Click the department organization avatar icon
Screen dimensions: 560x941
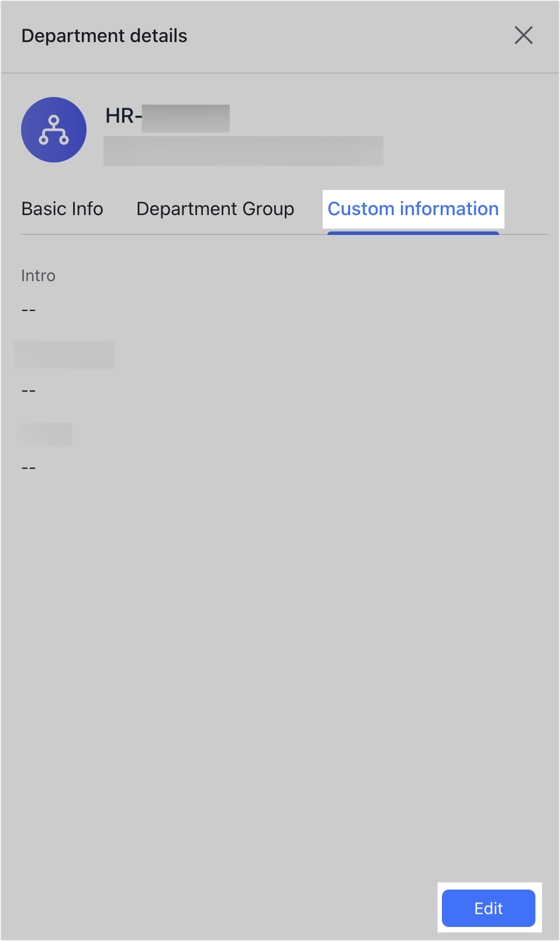(x=54, y=130)
